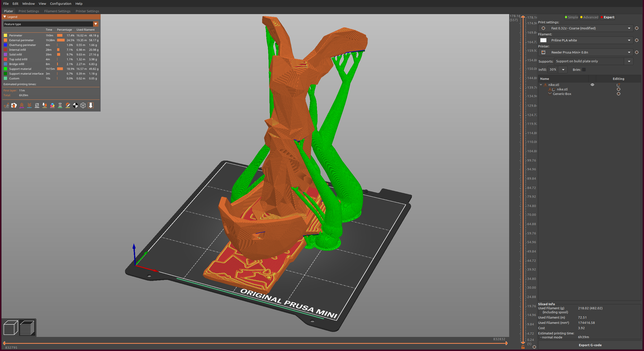Switch to the Print Settings tab
Viewport: 644px width, 351px height.
click(29, 11)
